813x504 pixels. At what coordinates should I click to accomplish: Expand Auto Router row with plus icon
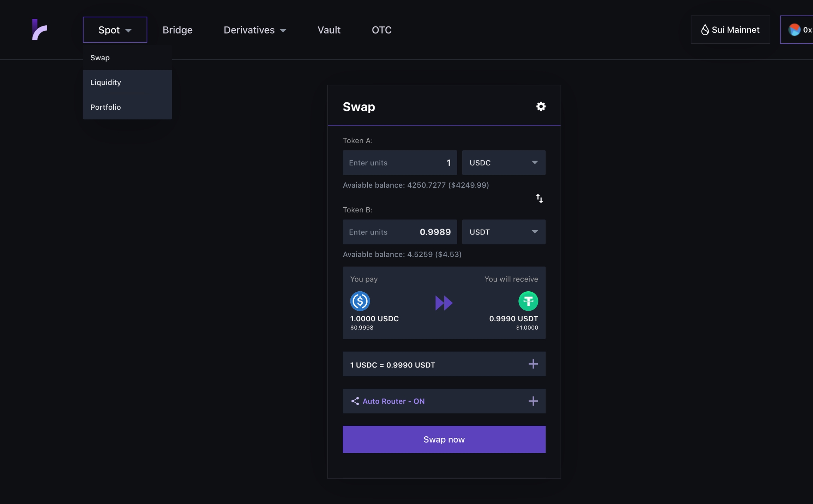click(x=533, y=401)
